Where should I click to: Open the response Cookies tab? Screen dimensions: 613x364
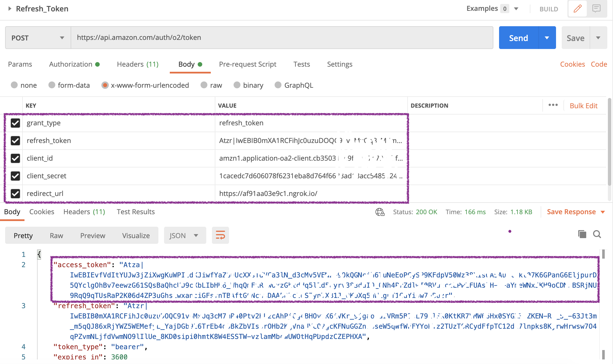pos(42,212)
